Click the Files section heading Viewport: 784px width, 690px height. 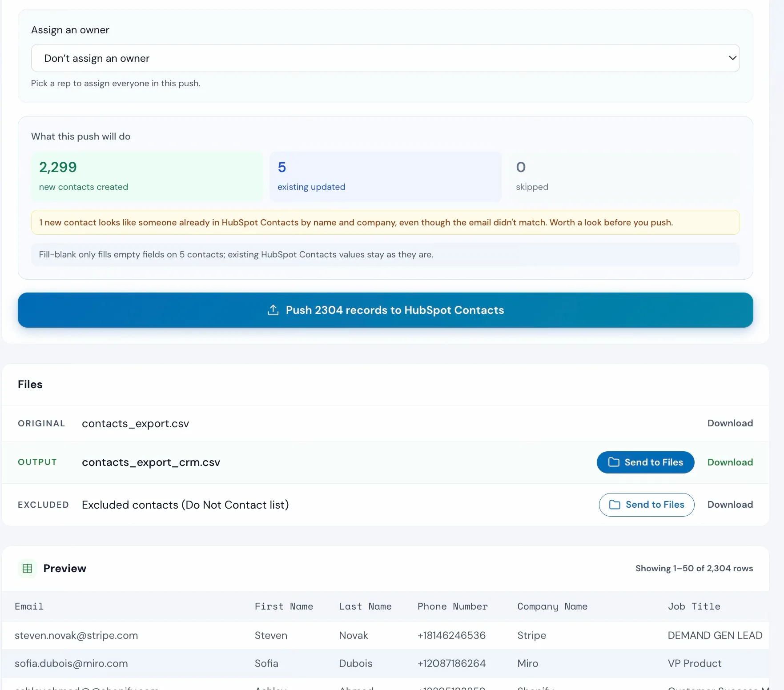tap(30, 385)
